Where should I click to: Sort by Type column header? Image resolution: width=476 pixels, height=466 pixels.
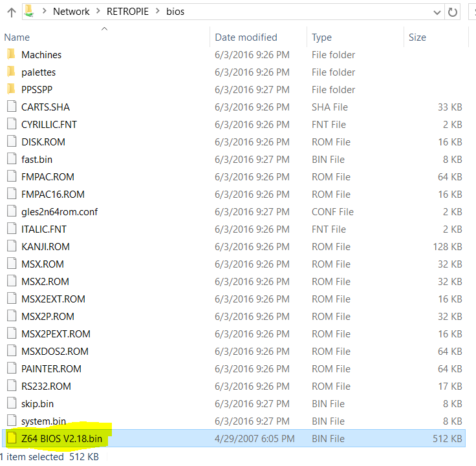pos(321,37)
